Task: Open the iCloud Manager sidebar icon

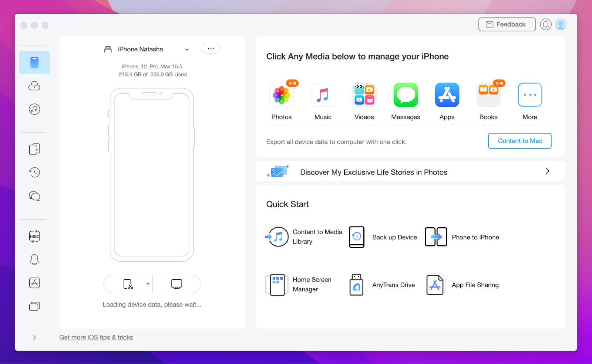Action: 34,86
